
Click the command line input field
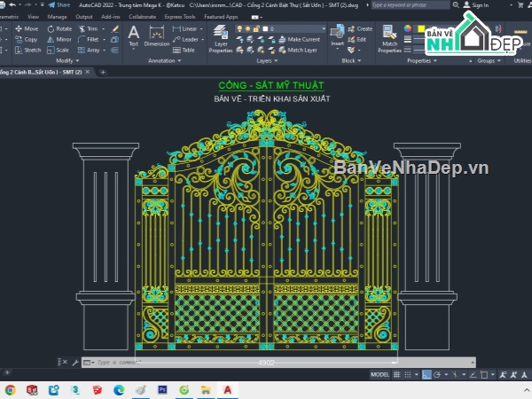[278, 363]
